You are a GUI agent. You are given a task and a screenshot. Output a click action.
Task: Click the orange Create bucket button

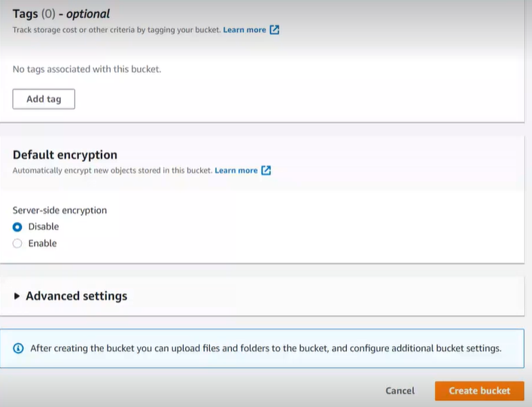click(479, 390)
